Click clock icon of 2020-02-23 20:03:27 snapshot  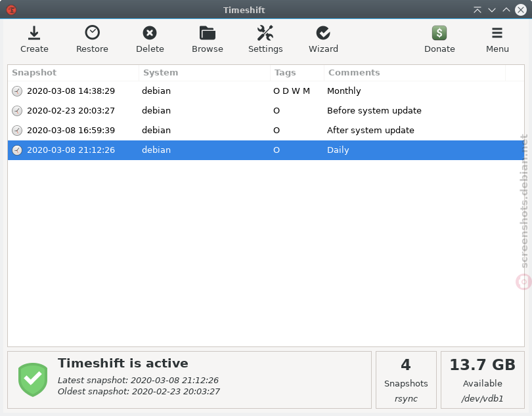point(17,110)
